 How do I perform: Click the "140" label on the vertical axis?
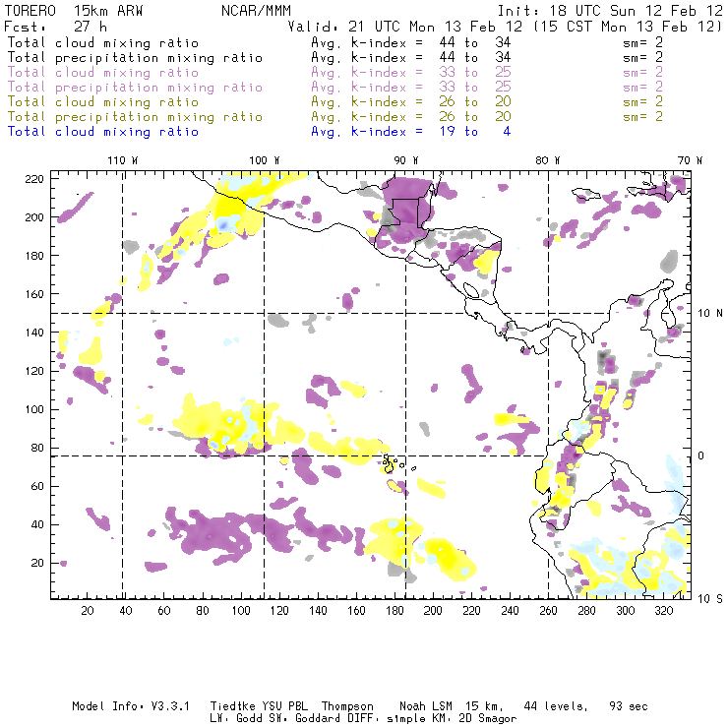[34, 333]
